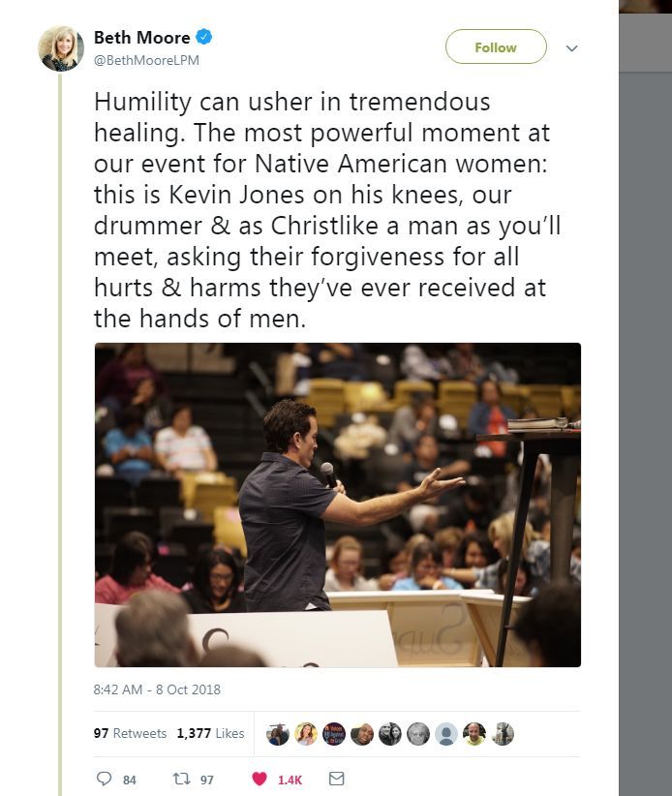672x796 pixels.
Task: Click the retweet arrows icon
Action: pos(180,779)
